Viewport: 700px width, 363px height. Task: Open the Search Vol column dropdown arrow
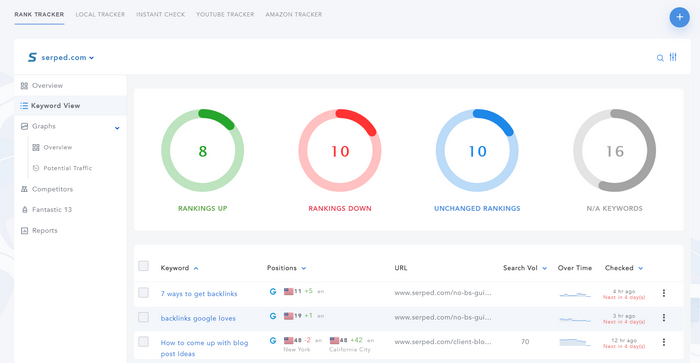click(545, 268)
